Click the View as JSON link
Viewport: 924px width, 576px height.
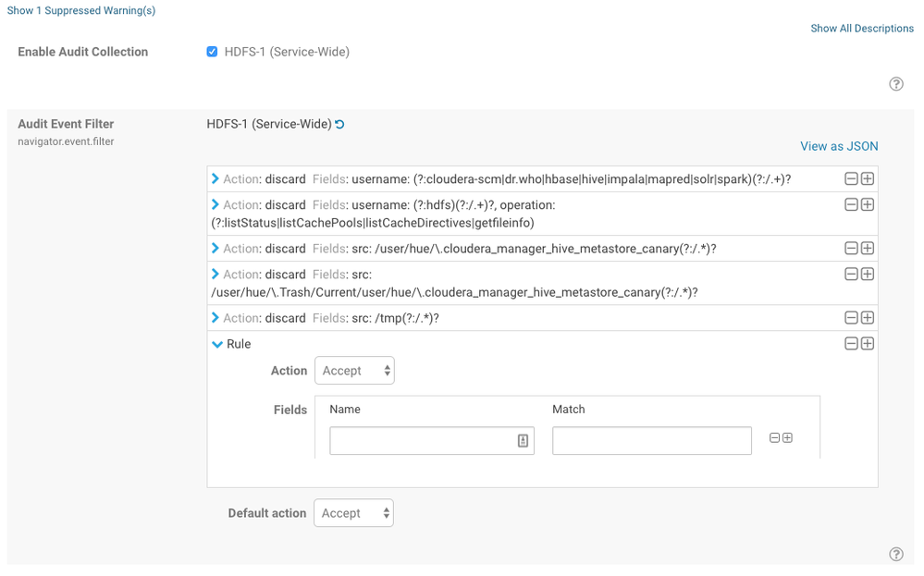(x=839, y=146)
